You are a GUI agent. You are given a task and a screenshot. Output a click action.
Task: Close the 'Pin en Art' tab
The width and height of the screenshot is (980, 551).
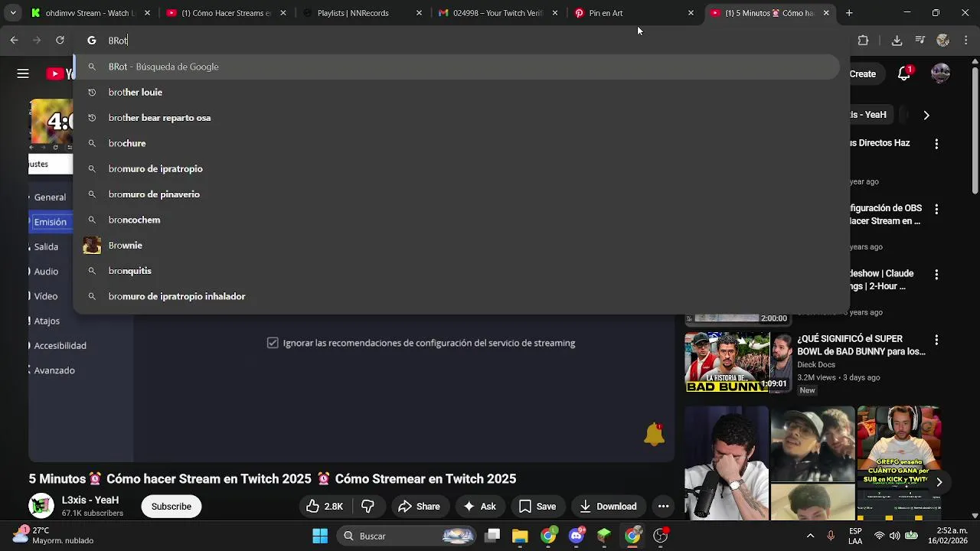point(691,13)
